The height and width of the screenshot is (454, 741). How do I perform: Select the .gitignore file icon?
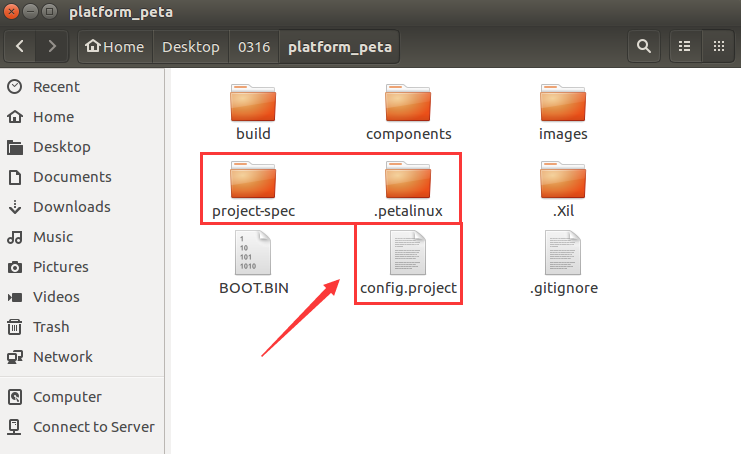tap(563, 252)
